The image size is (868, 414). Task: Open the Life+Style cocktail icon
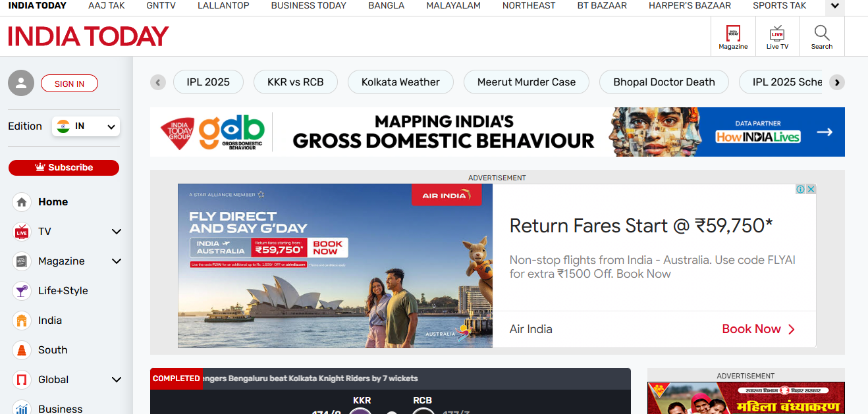22,291
